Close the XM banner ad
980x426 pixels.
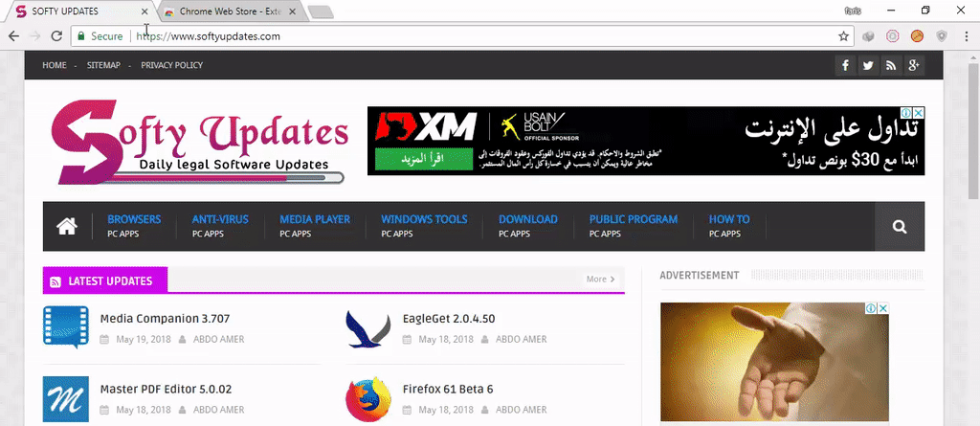[919, 113]
